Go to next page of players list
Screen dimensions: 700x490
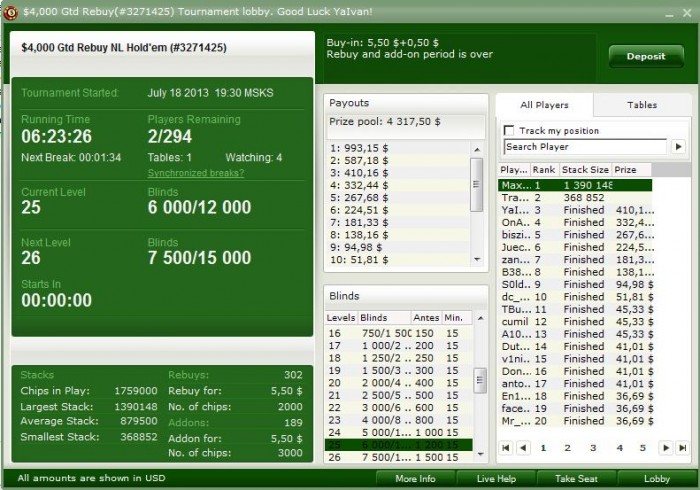point(666,448)
